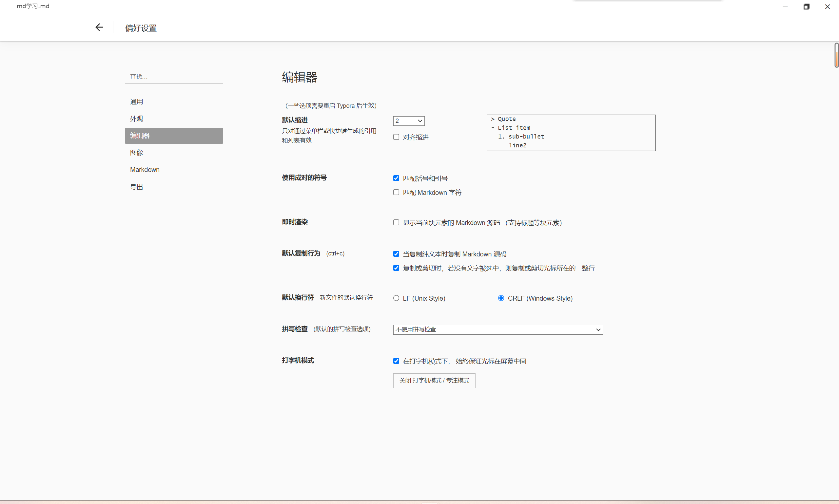Open 导出 settings section
This screenshot has width=839, height=504.
point(137,187)
